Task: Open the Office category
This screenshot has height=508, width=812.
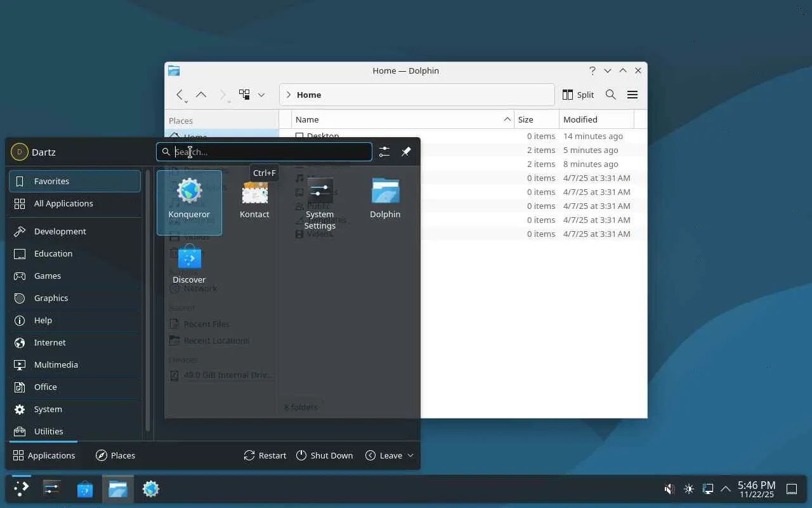Action: 75,387
